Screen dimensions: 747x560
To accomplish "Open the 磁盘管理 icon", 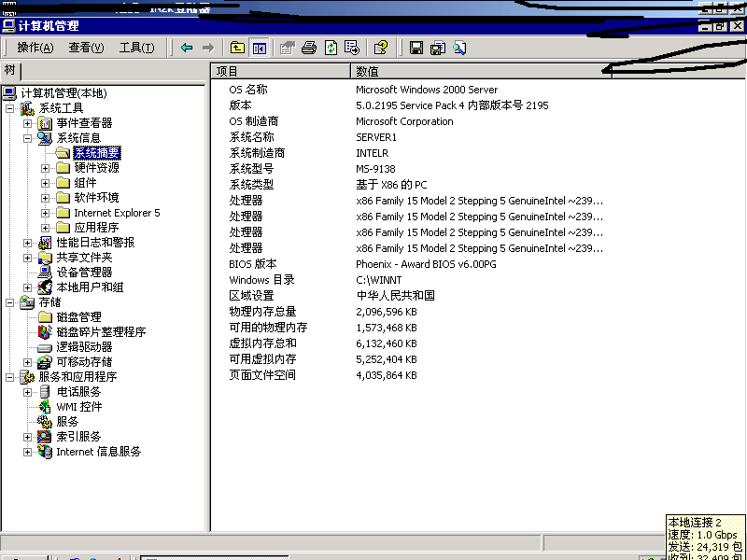I will [x=45, y=317].
